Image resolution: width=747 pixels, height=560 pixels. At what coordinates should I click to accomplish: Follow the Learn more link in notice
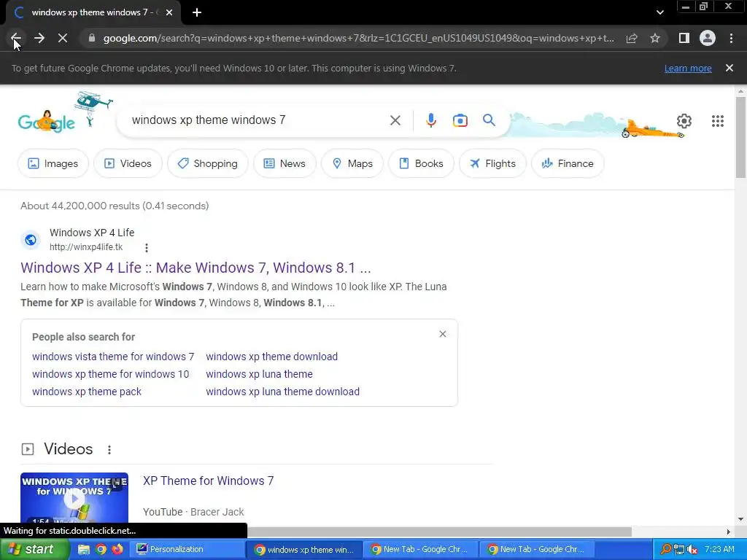(x=688, y=68)
